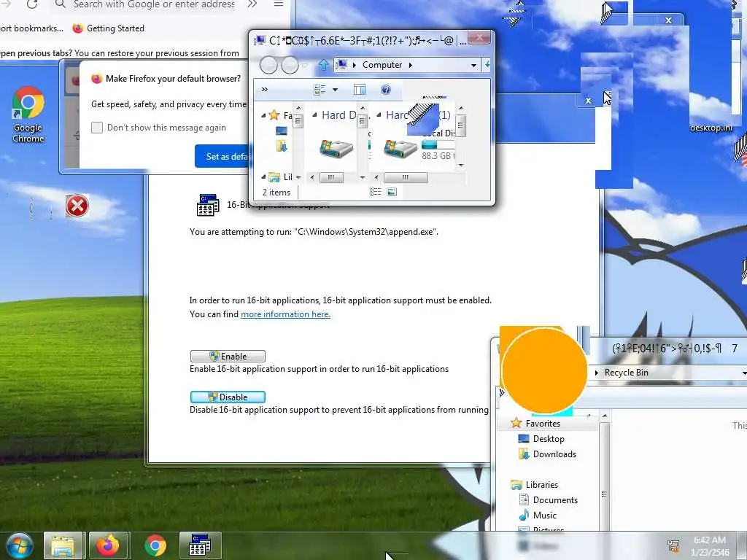Expand arrow before Recycle Bin breadcrumb

pyautogui.click(x=597, y=373)
